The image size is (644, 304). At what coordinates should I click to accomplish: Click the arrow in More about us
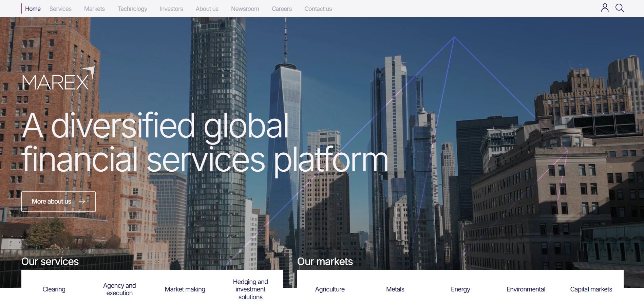pos(82,201)
